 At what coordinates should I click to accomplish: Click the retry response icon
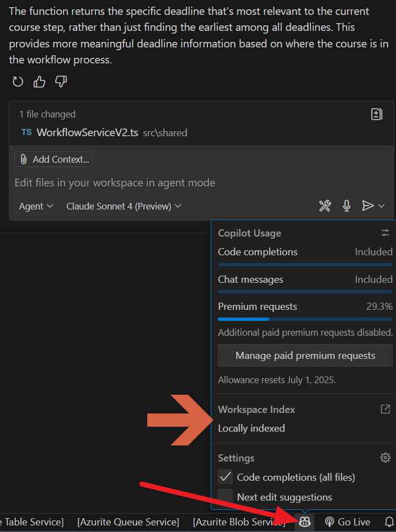pyautogui.click(x=18, y=82)
